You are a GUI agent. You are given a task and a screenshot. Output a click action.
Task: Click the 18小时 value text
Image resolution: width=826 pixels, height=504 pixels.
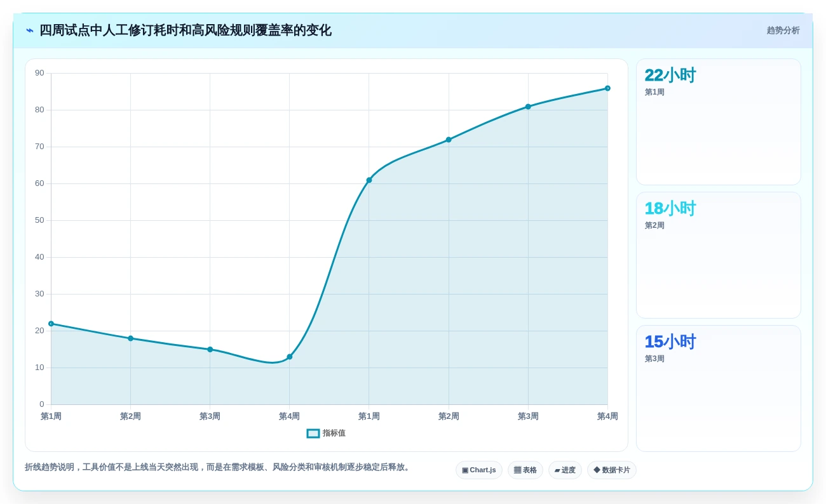(x=670, y=208)
